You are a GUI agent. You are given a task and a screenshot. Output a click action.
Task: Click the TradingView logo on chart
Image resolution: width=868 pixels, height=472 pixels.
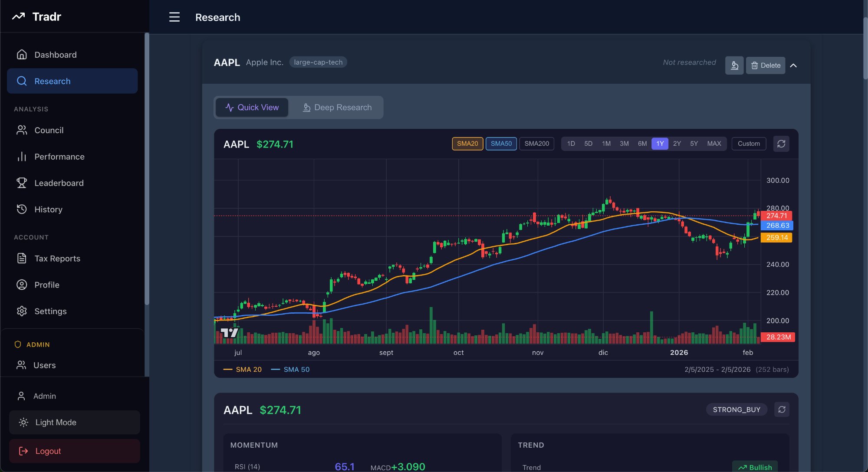(x=229, y=333)
